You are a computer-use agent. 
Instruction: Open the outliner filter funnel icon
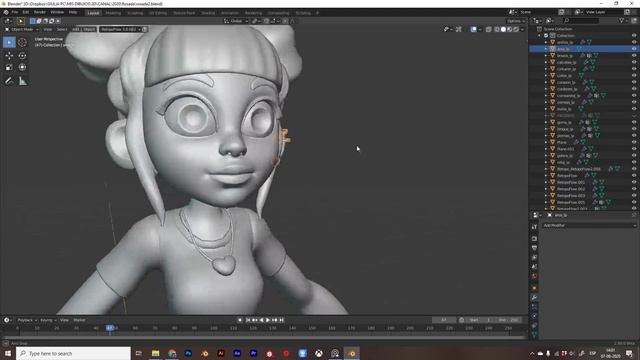tap(622, 20)
